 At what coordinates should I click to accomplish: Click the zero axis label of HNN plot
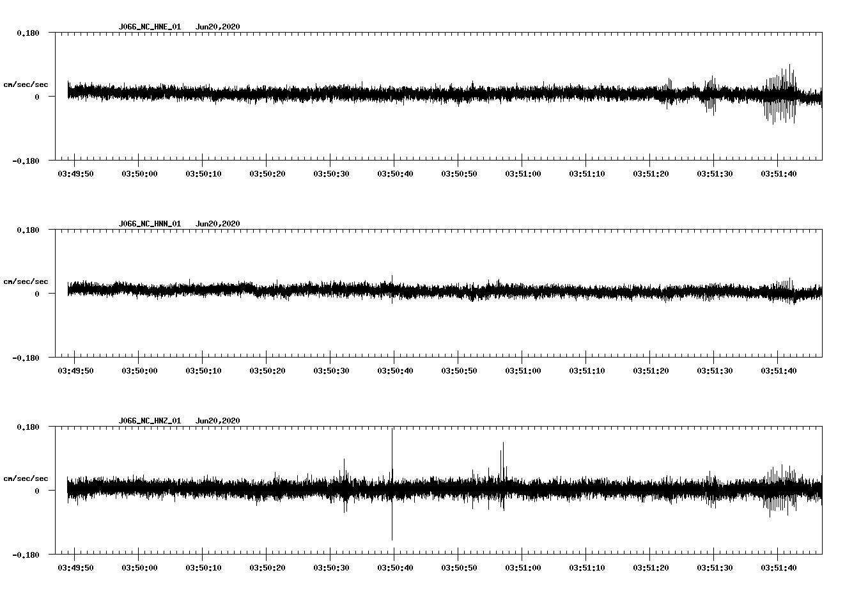coord(37,294)
